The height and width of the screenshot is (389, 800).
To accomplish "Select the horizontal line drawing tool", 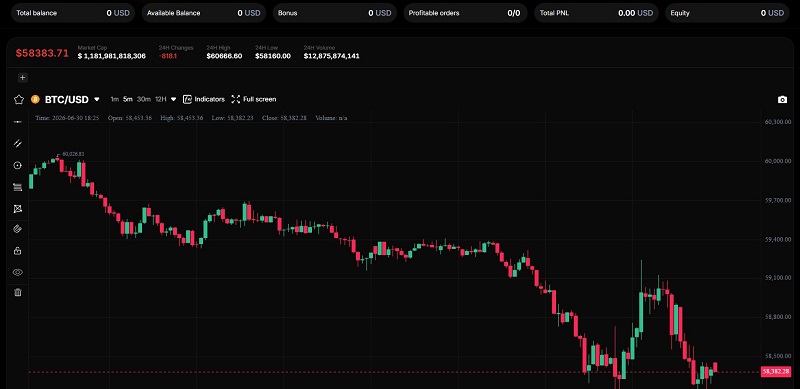I will (18, 122).
